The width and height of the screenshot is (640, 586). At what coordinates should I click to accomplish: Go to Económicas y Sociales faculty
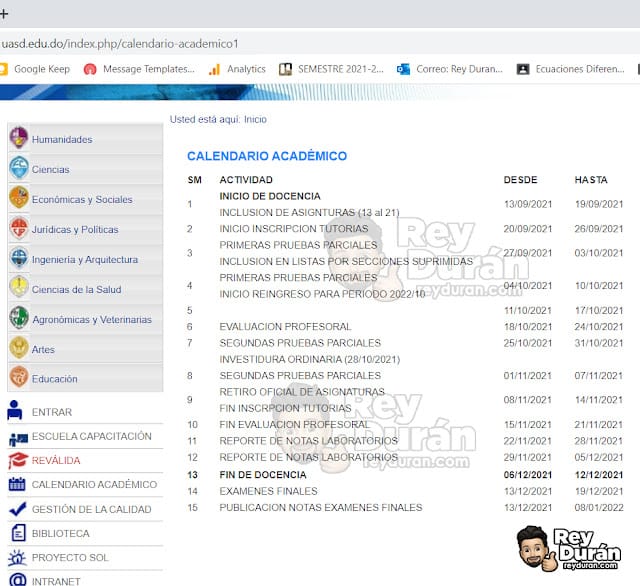(x=82, y=200)
